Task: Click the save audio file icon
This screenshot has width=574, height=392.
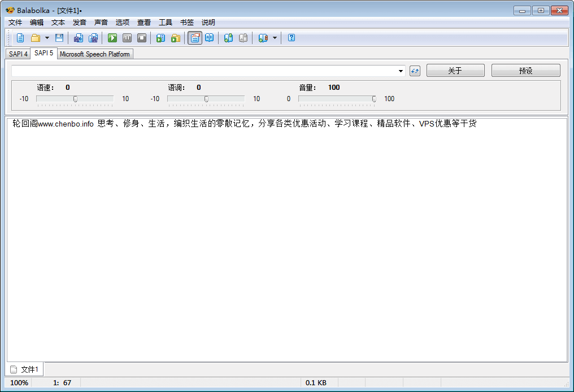Action: coord(79,38)
